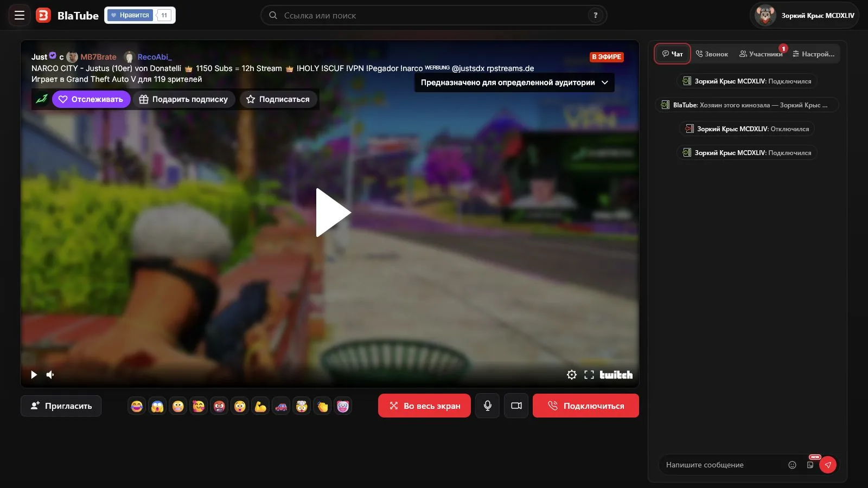Send the laughing tears emoji reaction

[137, 406]
